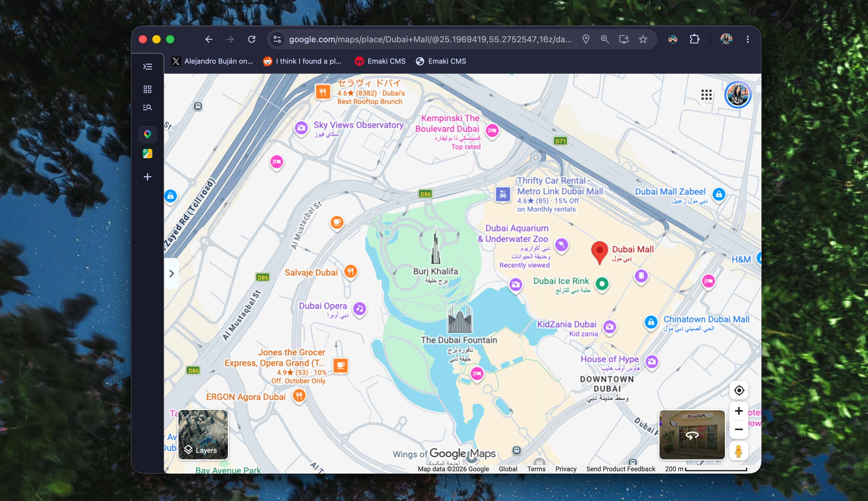Open browser profile avatar in toolbar
This screenshot has width=868, height=501.
coord(726,39)
